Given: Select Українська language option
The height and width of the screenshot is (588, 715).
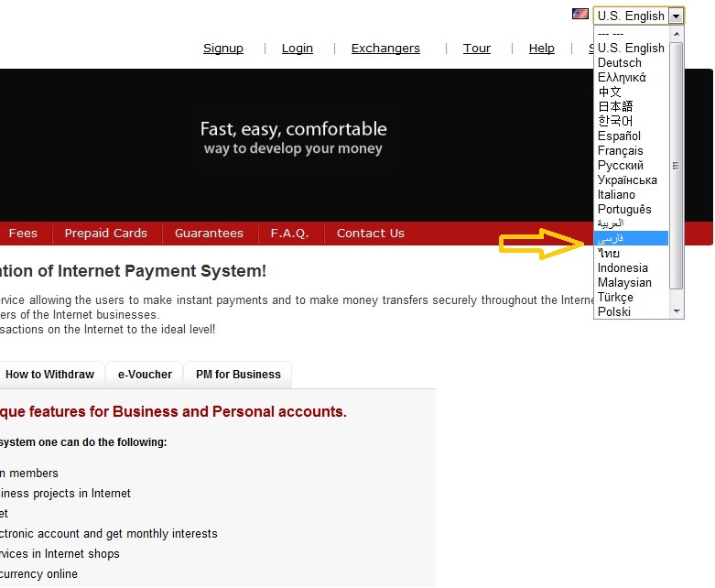Looking at the screenshot, I should (631, 180).
